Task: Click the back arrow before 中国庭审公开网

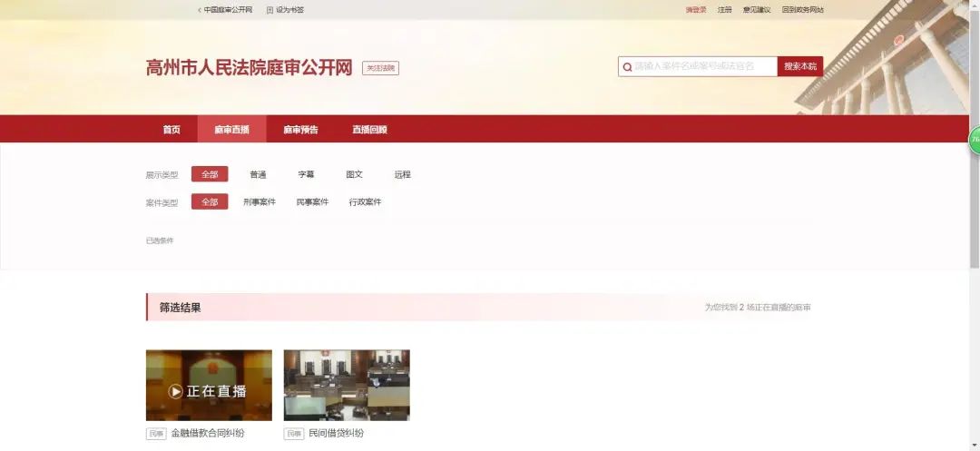Action: (200, 10)
